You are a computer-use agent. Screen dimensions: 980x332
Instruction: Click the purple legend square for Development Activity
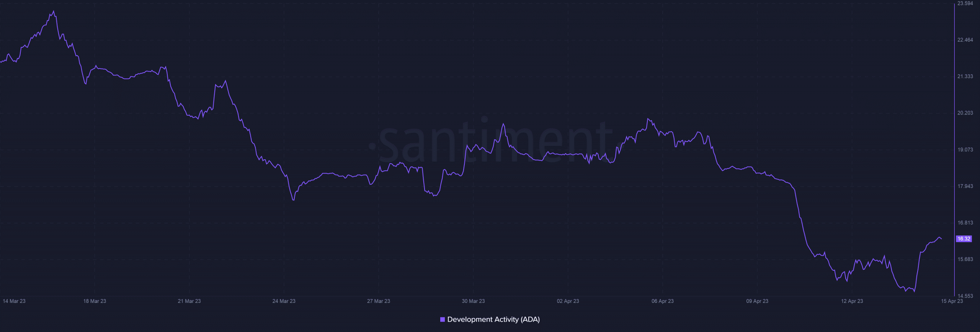coord(442,319)
